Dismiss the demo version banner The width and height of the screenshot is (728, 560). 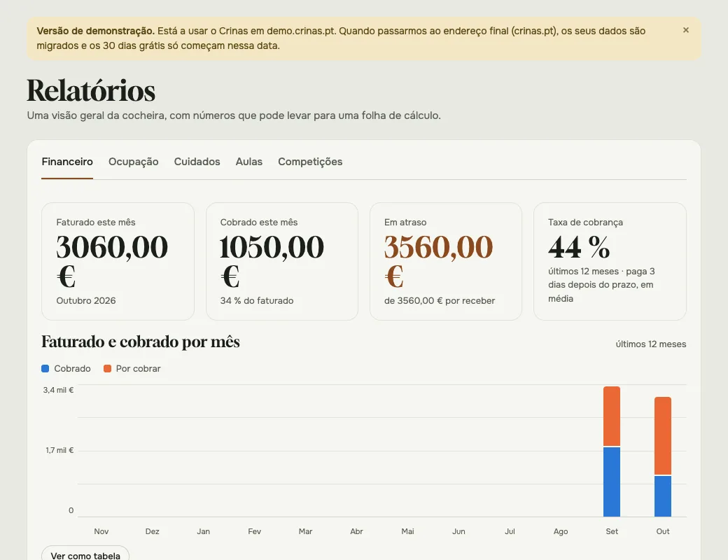(x=686, y=30)
